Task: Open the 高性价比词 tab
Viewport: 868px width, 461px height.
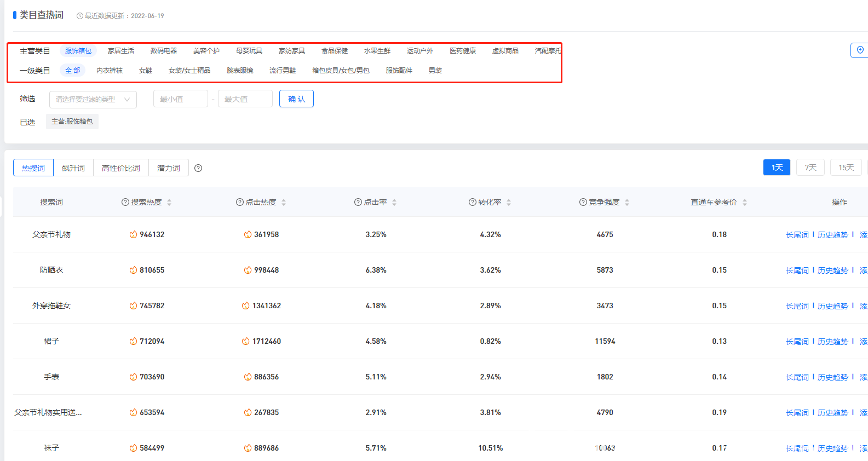Action: click(121, 168)
